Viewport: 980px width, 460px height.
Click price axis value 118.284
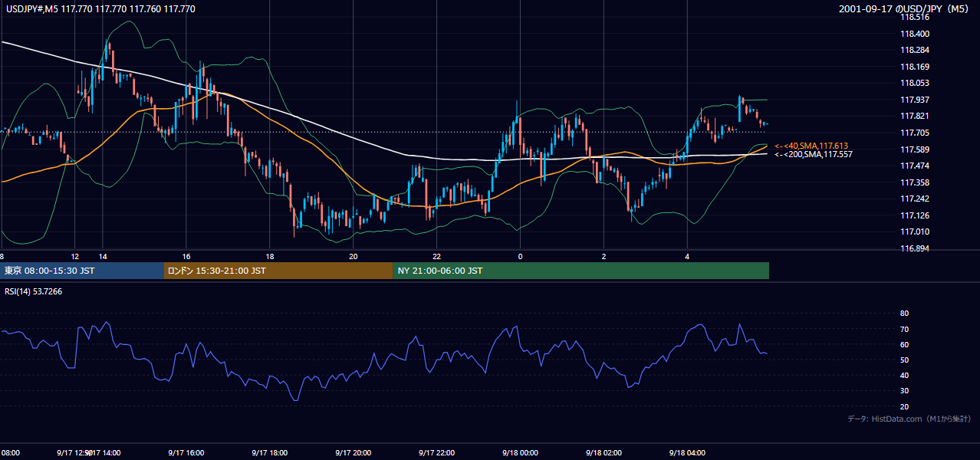click(x=914, y=51)
